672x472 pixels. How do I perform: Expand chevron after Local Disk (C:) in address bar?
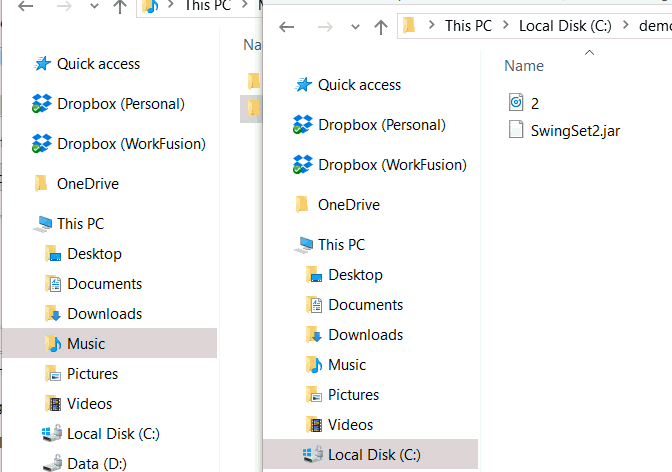(626, 25)
